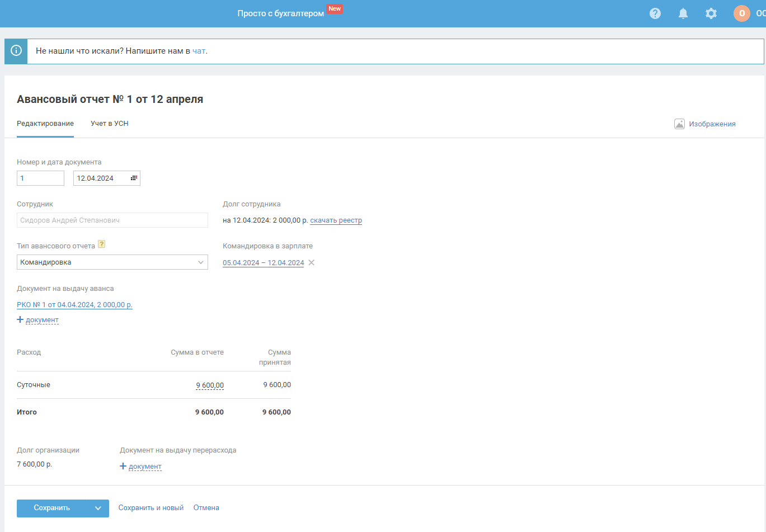This screenshot has width=766, height=532.
Task: Focus the document date field 12.04.2024
Action: [x=107, y=178]
